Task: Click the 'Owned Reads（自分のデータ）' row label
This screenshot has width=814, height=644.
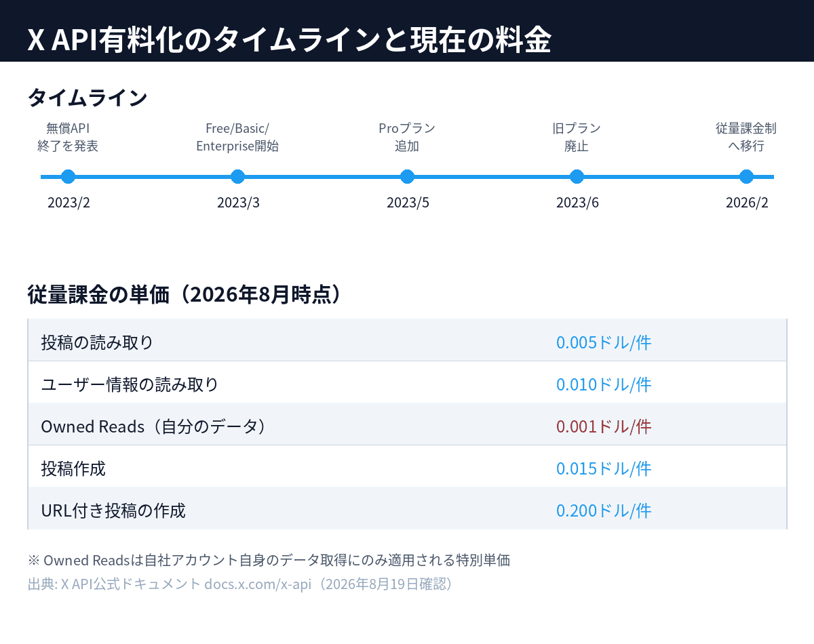Action: pos(153,426)
